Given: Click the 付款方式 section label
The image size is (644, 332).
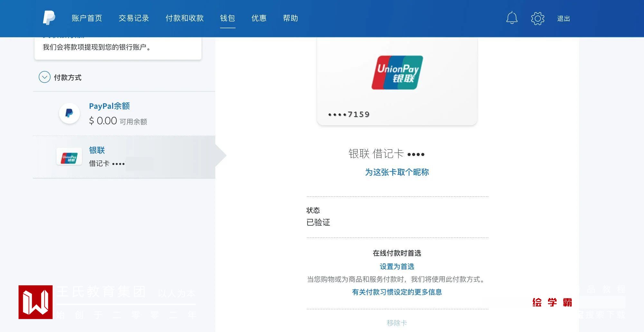Looking at the screenshot, I should tap(68, 78).
